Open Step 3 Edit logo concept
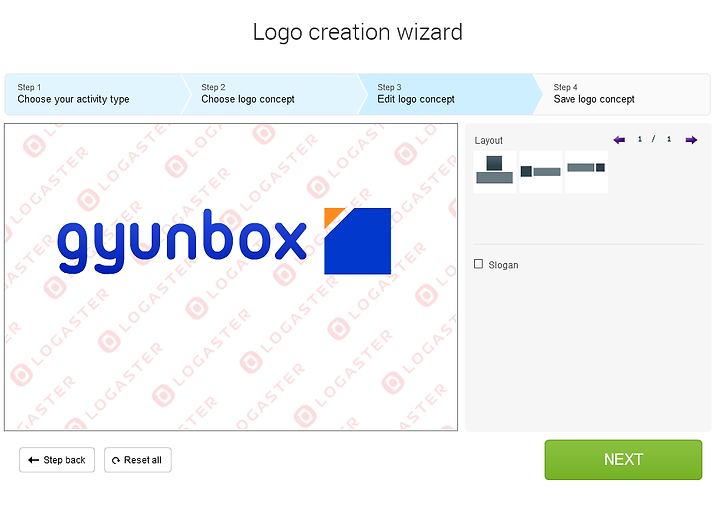Image resolution: width=720 pixels, height=513 pixels. click(448, 94)
